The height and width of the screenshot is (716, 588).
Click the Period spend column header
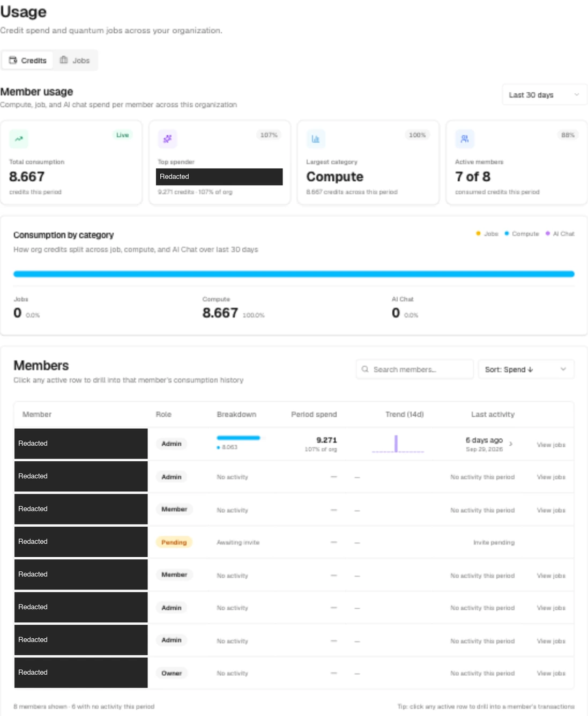click(314, 415)
